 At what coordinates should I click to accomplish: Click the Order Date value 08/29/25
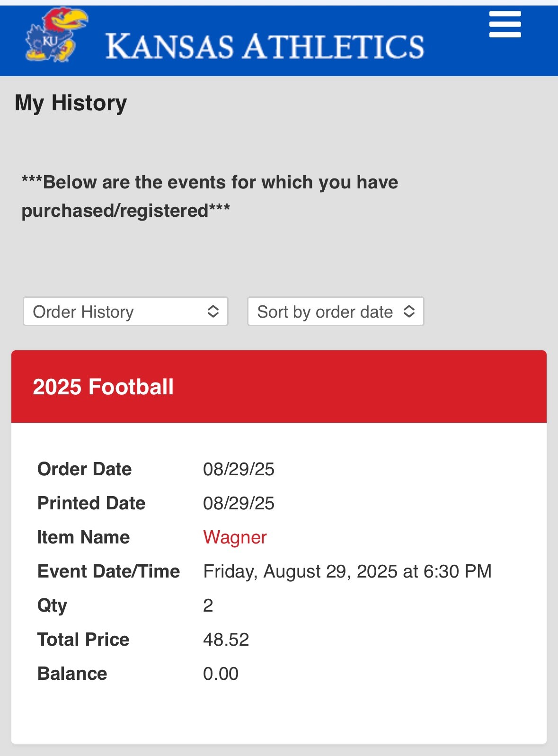(239, 469)
